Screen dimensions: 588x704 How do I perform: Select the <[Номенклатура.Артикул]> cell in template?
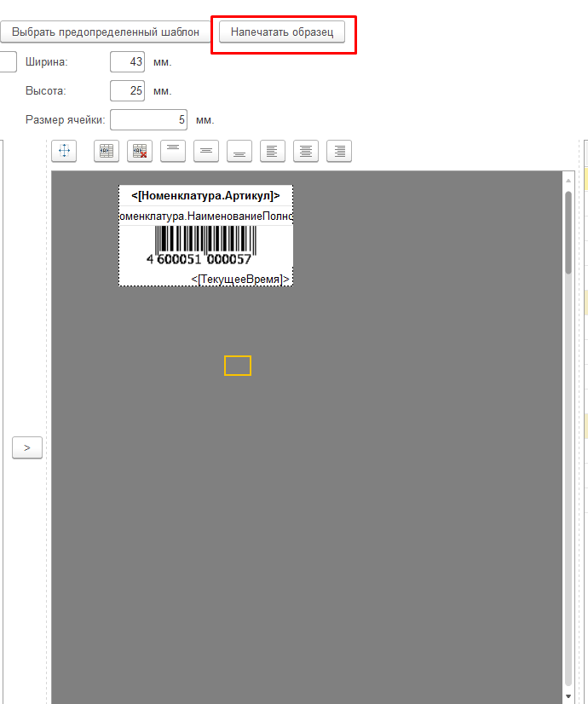click(205, 196)
